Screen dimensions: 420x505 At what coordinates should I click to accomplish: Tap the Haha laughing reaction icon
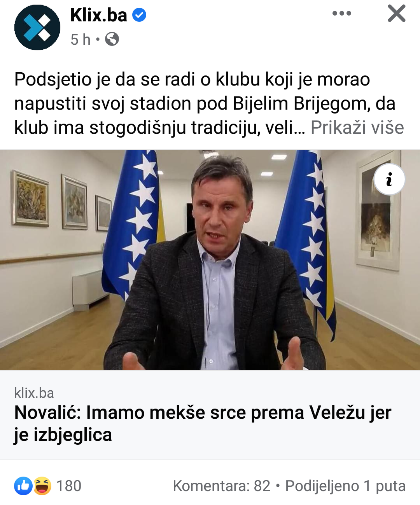(42, 486)
